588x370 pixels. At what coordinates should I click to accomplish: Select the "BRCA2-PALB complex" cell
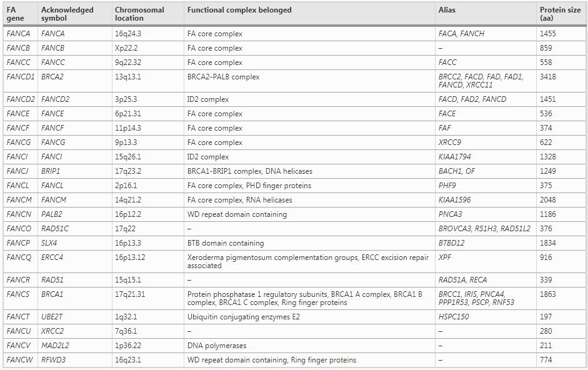click(x=223, y=77)
